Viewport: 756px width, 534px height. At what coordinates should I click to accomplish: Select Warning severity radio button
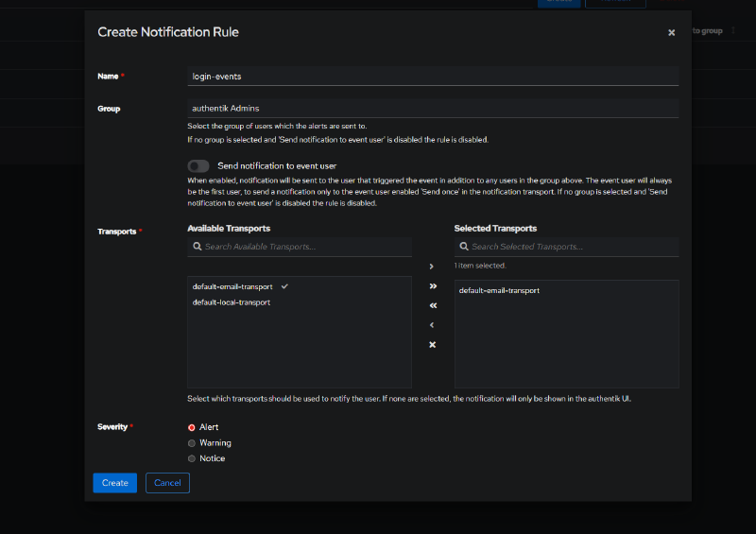(x=192, y=443)
